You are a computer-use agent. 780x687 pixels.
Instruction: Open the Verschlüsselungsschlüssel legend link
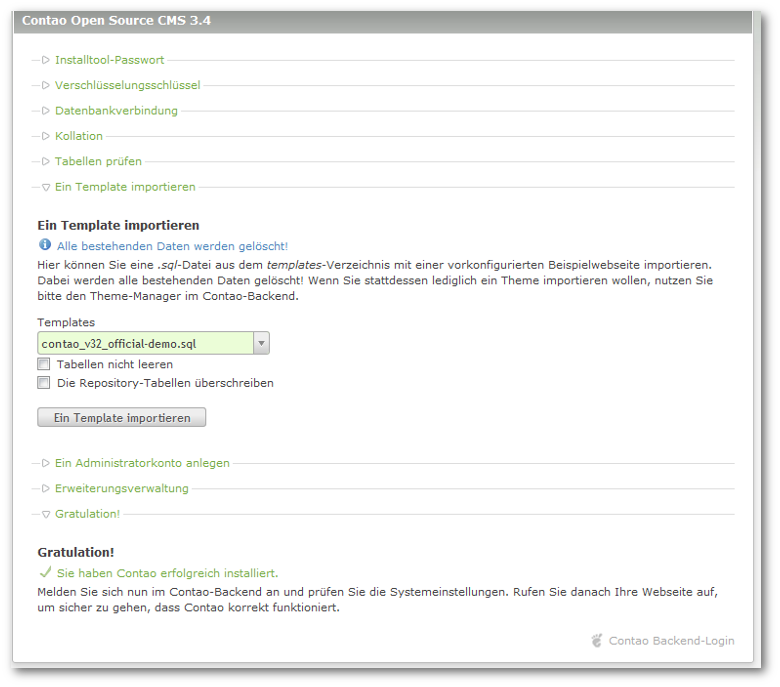coord(127,86)
